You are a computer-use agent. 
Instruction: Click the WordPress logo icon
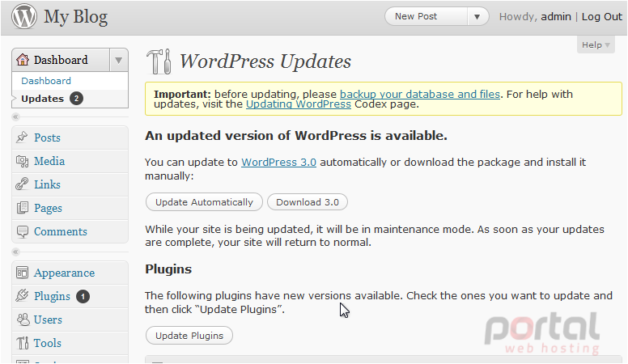coord(23,16)
